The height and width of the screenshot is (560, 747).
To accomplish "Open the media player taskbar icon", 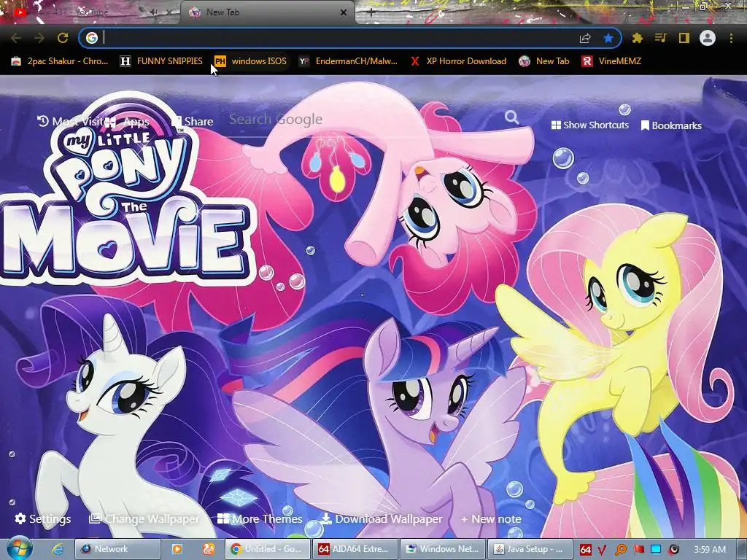I will pyautogui.click(x=177, y=549).
